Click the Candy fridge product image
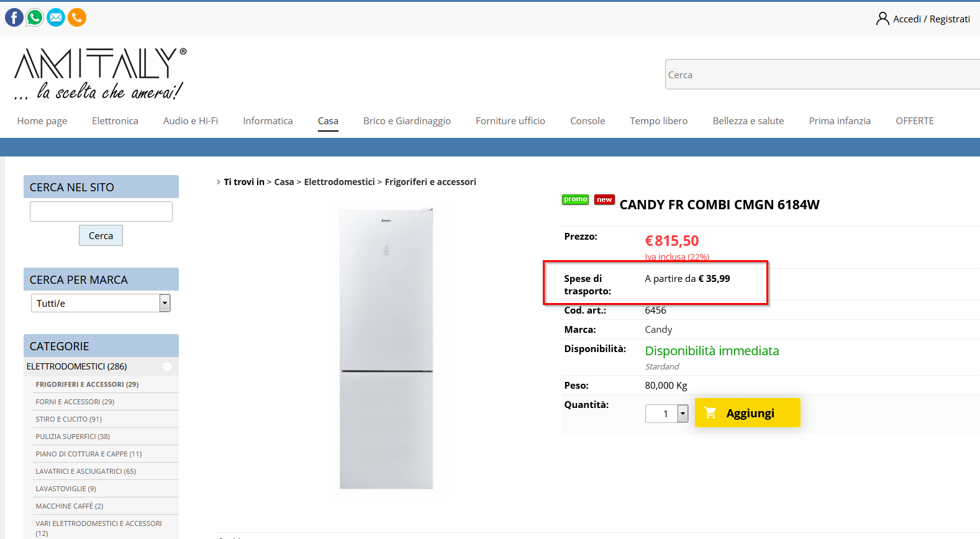Viewport: 980px width, 539px height. tap(386, 349)
